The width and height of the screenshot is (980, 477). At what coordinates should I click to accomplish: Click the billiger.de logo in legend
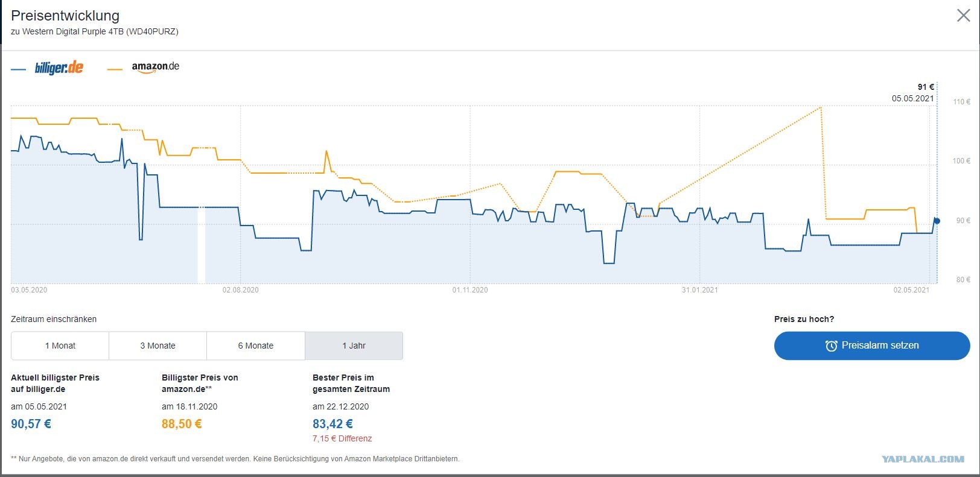click(x=59, y=68)
